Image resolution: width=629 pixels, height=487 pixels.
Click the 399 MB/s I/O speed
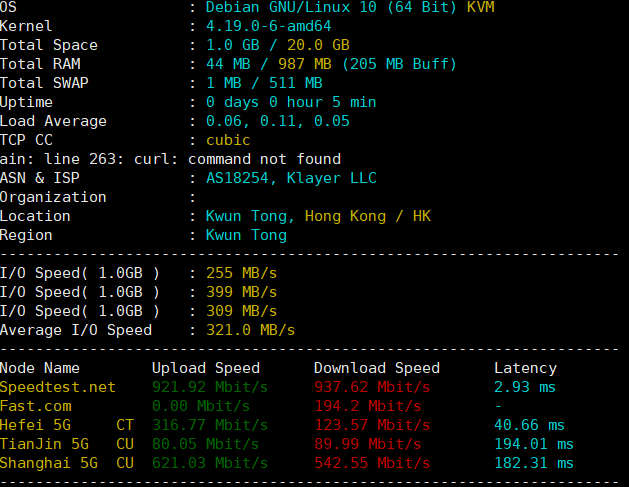241,292
